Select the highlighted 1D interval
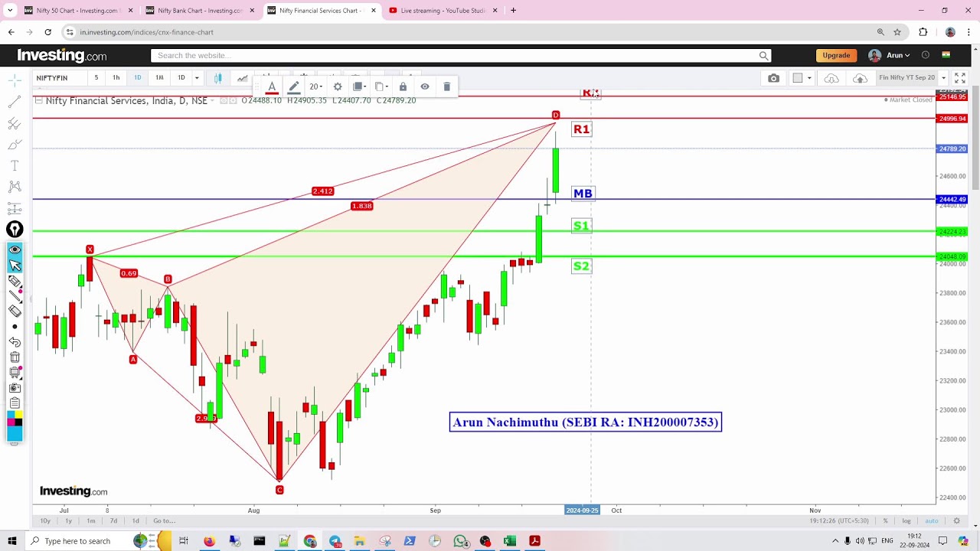Image resolution: width=980 pixels, height=551 pixels. pyautogui.click(x=137, y=78)
